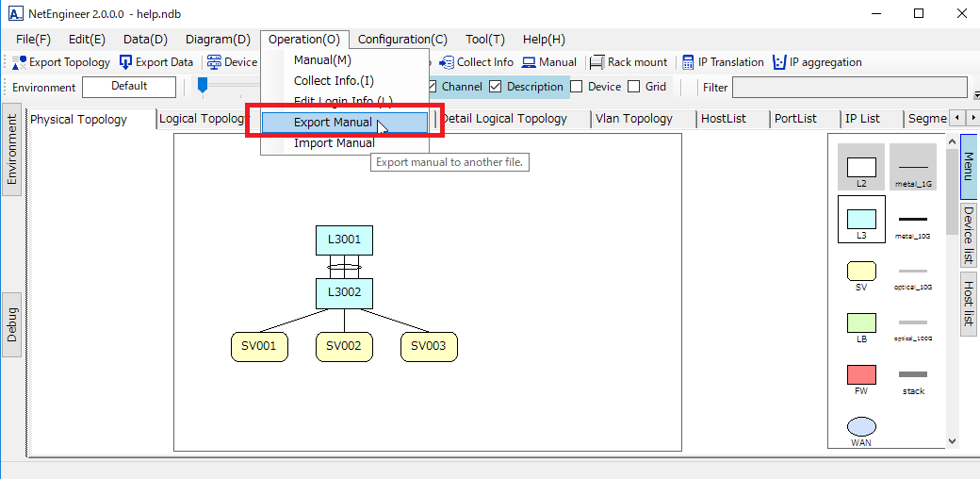Image resolution: width=980 pixels, height=479 pixels.
Task: Switch to the Vlan Topology tab
Action: pyautogui.click(x=633, y=119)
